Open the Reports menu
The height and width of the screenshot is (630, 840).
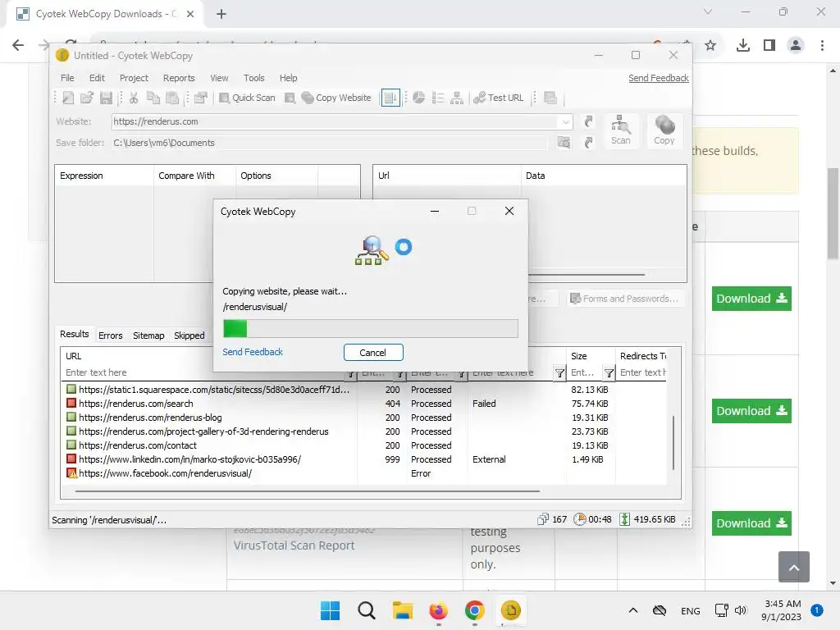click(x=179, y=78)
